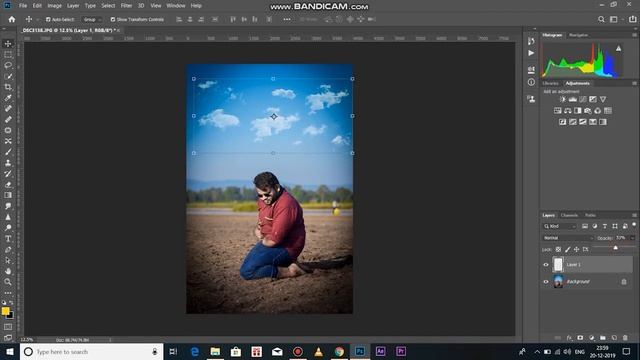Viewport: 640px width, 360px height.
Task: Add a Photo Filter adjustment
Action: click(x=588, y=111)
